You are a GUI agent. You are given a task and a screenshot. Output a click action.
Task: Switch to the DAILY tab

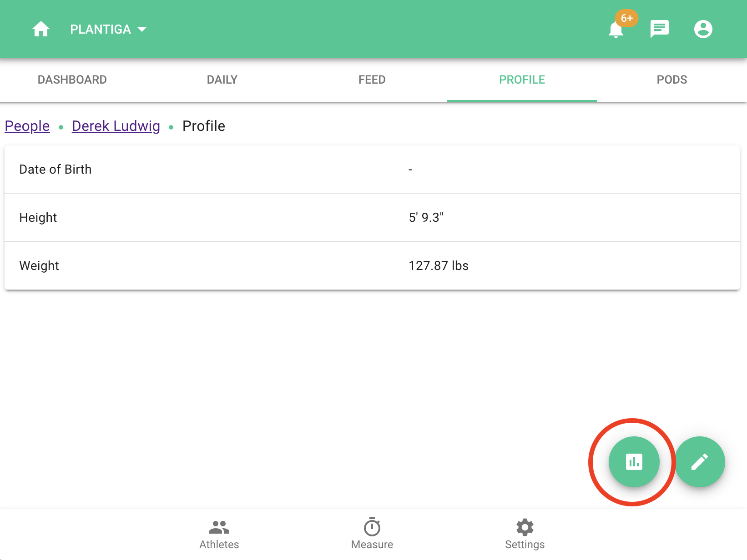(x=222, y=80)
